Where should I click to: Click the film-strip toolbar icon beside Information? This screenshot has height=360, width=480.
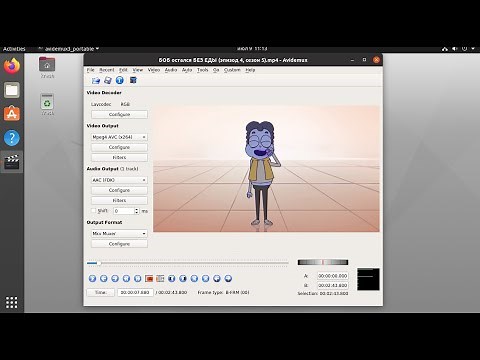click(133, 80)
